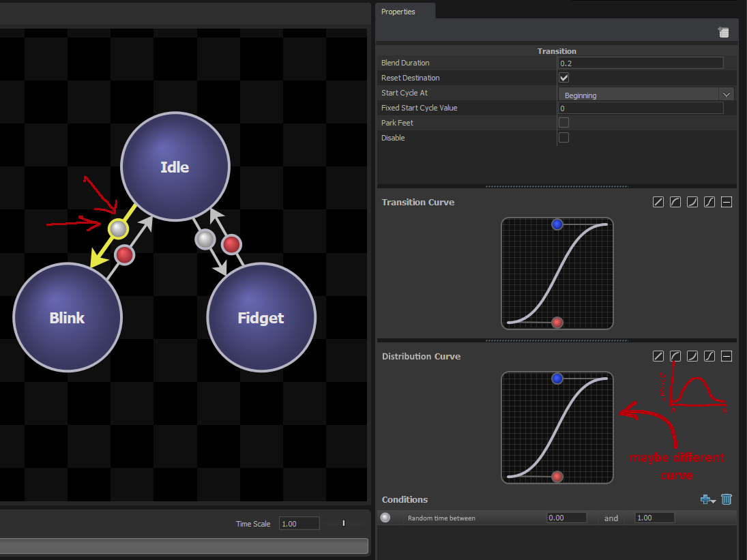Image resolution: width=747 pixels, height=560 pixels.
Task: Check the Disable option
Action: (563, 137)
